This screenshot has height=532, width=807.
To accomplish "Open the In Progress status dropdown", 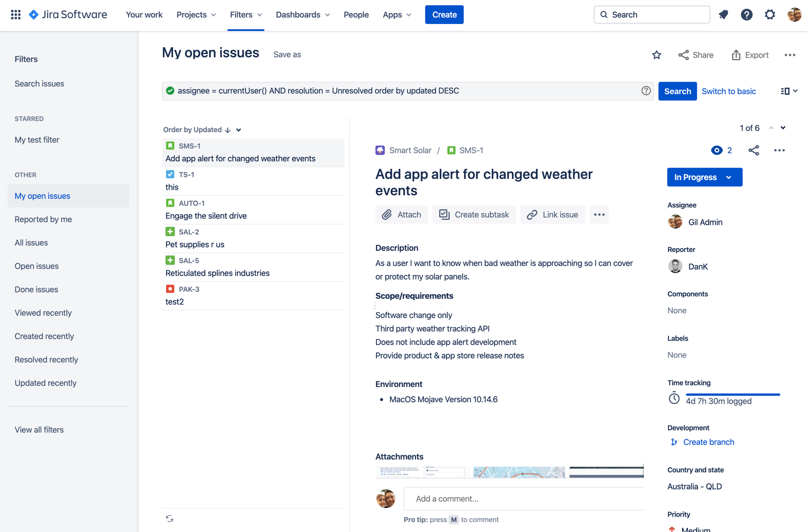I will [x=704, y=177].
